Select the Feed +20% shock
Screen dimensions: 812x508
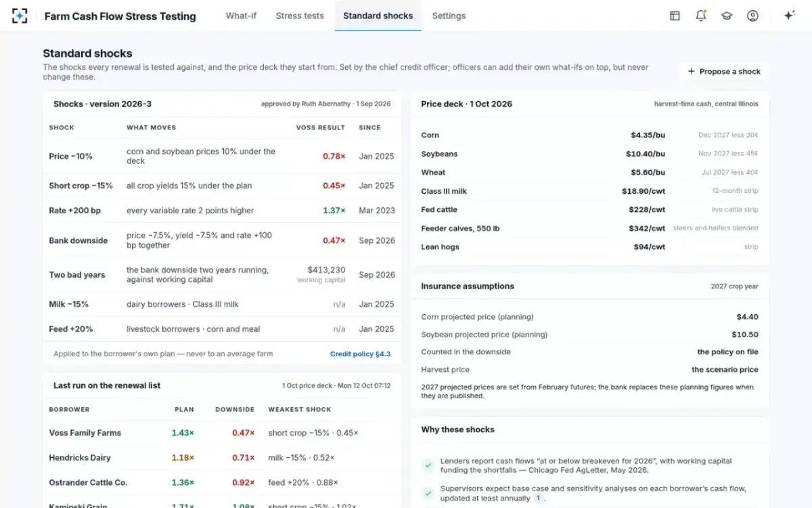(222, 329)
